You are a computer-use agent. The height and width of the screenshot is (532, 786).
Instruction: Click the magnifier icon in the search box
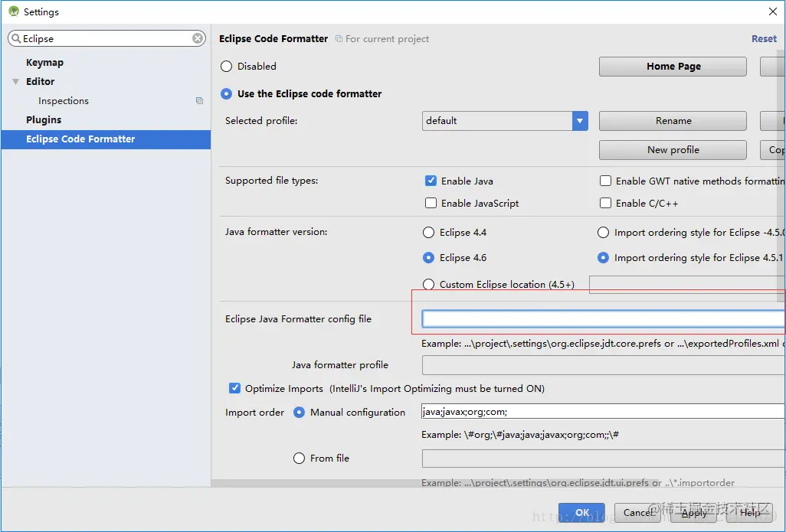(x=17, y=38)
